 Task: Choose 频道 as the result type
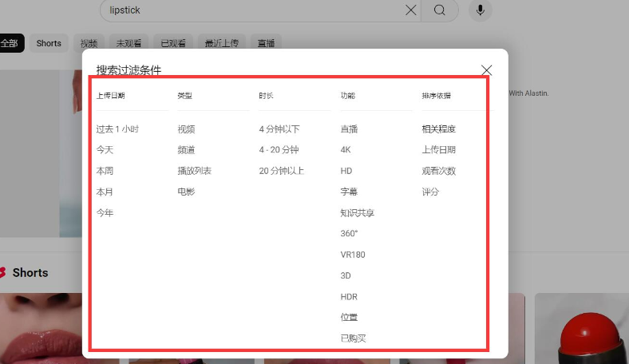click(x=186, y=150)
